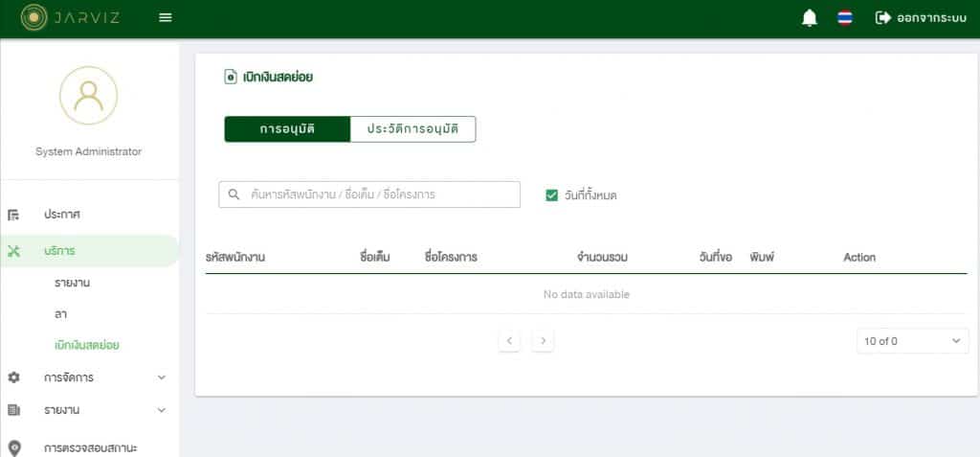The height and width of the screenshot is (457, 980).
Task: Go to previous page arrow
Action: click(509, 341)
